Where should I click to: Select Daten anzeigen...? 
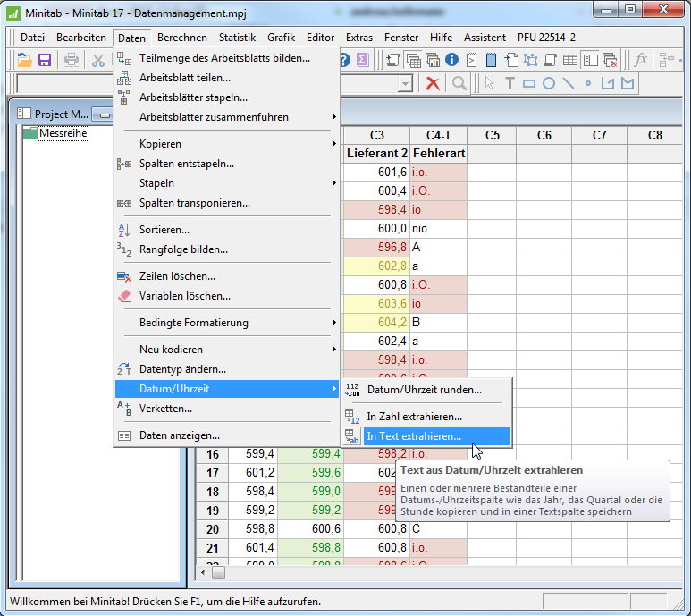click(x=227, y=435)
